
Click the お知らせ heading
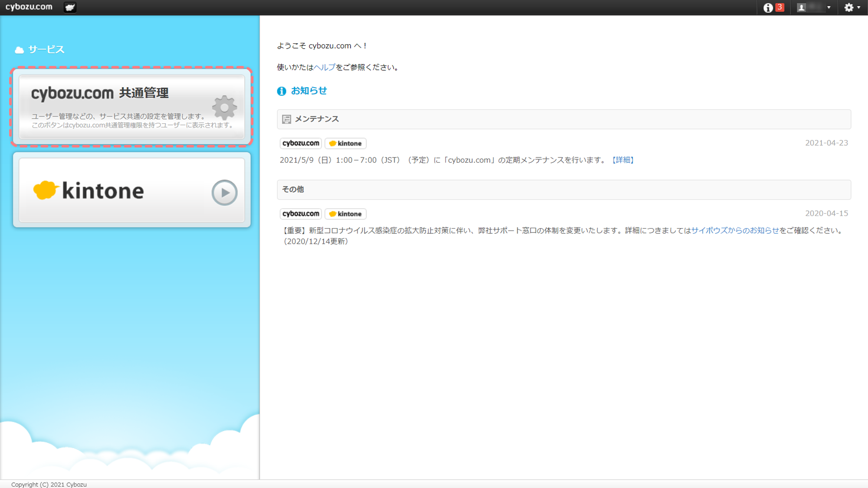(309, 91)
